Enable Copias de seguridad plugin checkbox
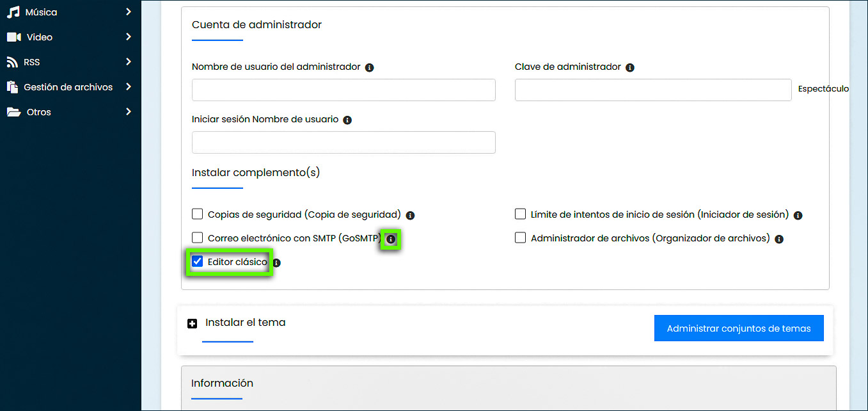This screenshot has width=868, height=411. pyautogui.click(x=197, y=213)
